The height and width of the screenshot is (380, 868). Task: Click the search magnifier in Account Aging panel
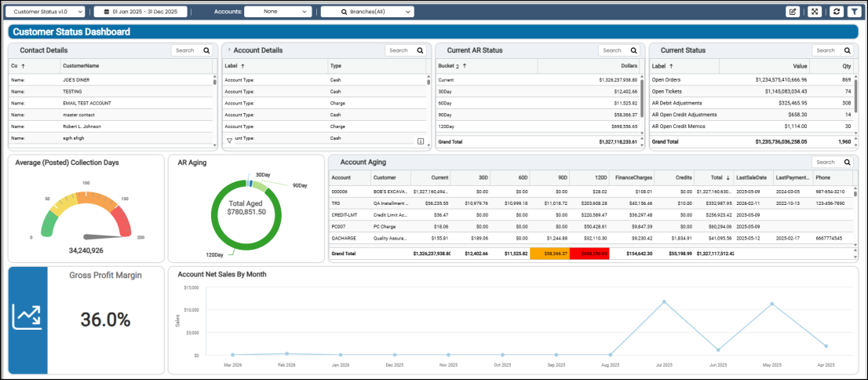coord(847,163)
